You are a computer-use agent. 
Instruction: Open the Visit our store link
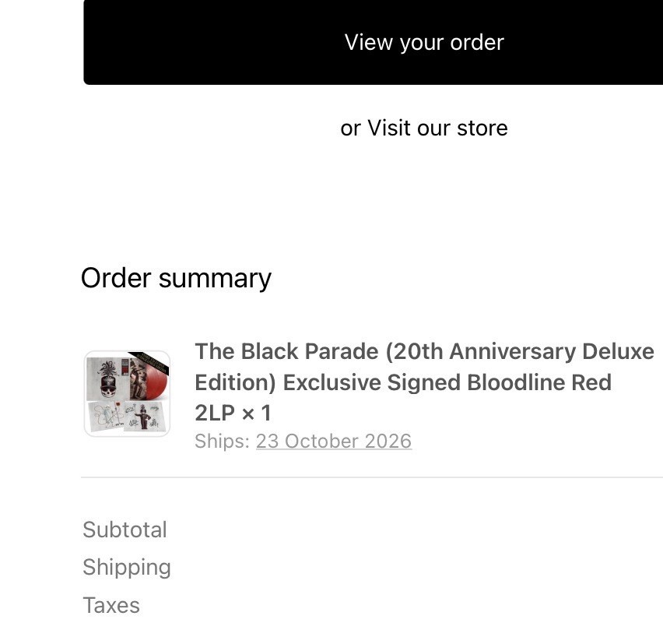[437, 128]
